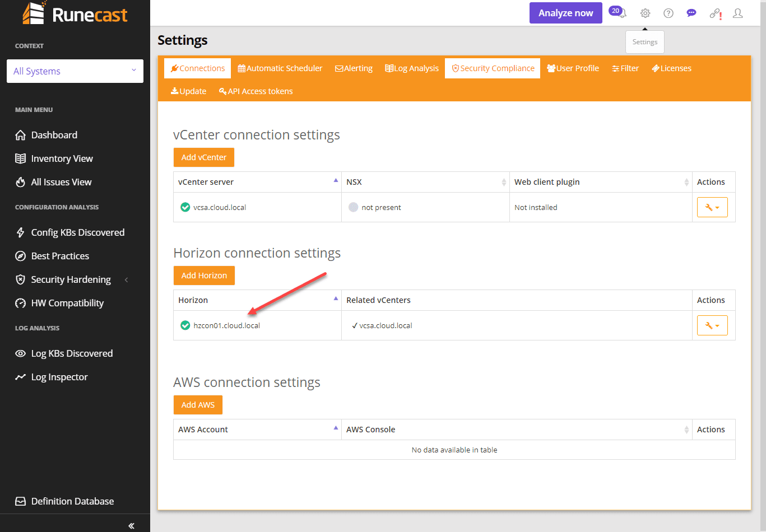766x532 pixels.
Task: Open All Issues View menu item
Action: click(x=61, y=182)
